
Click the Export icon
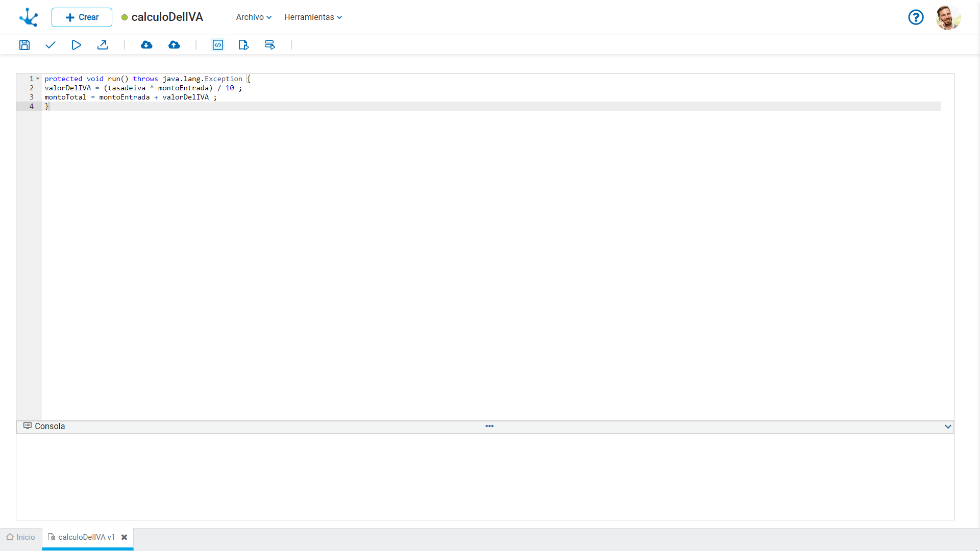[x=102, y=45]
